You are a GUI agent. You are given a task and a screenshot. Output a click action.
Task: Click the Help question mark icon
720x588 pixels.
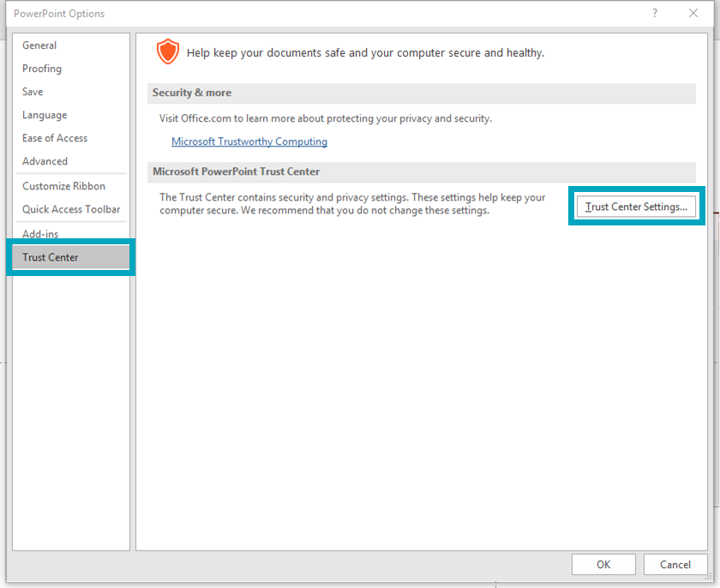pyautogui.click(x=655, y=14)
